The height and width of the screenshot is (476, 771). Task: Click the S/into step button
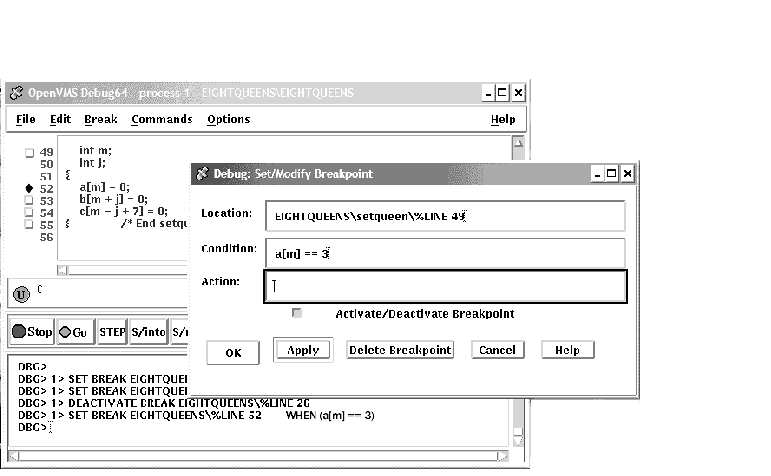148,332
